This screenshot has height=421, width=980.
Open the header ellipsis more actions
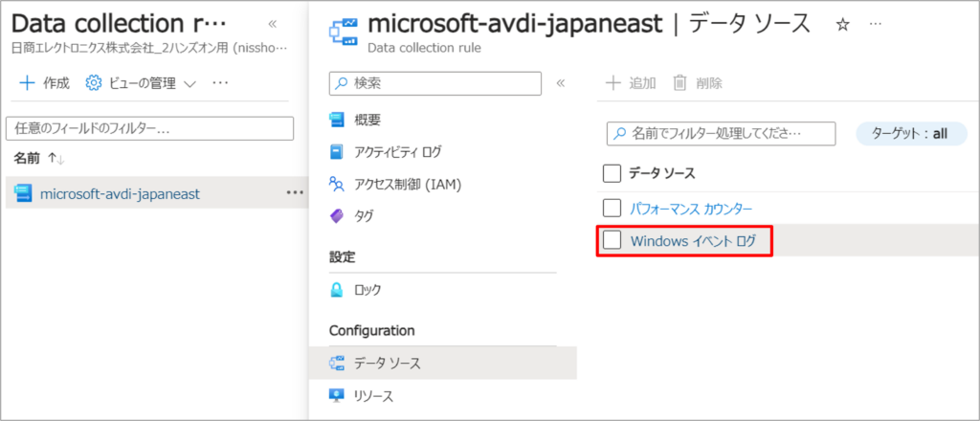pyautogui.click(x=876, y=24)
